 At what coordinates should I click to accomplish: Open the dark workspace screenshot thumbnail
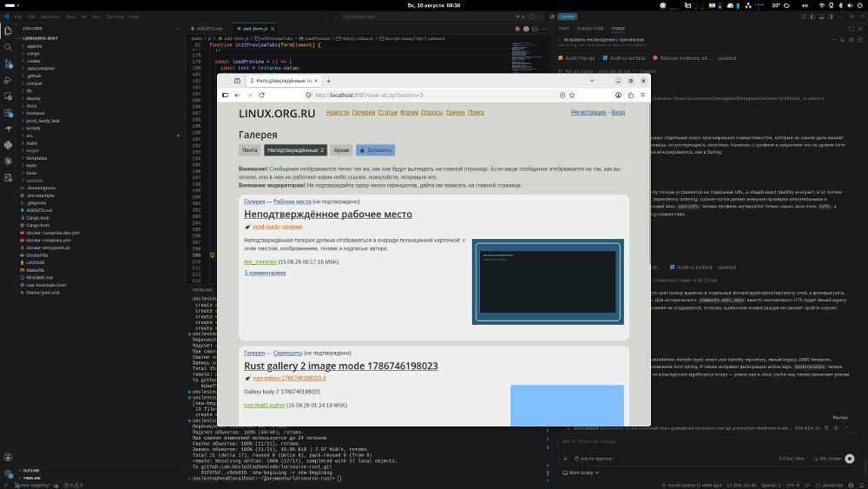point(548,282)
